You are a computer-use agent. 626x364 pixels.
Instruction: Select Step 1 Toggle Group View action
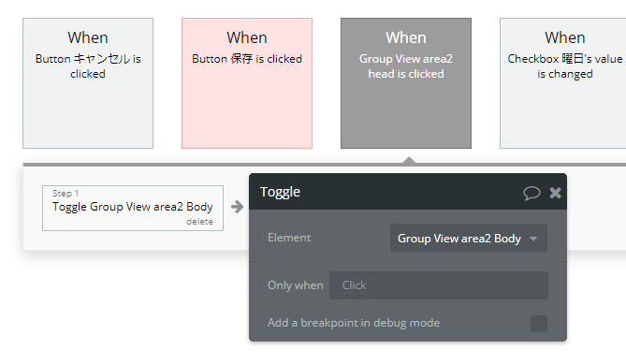pos(133,208)
